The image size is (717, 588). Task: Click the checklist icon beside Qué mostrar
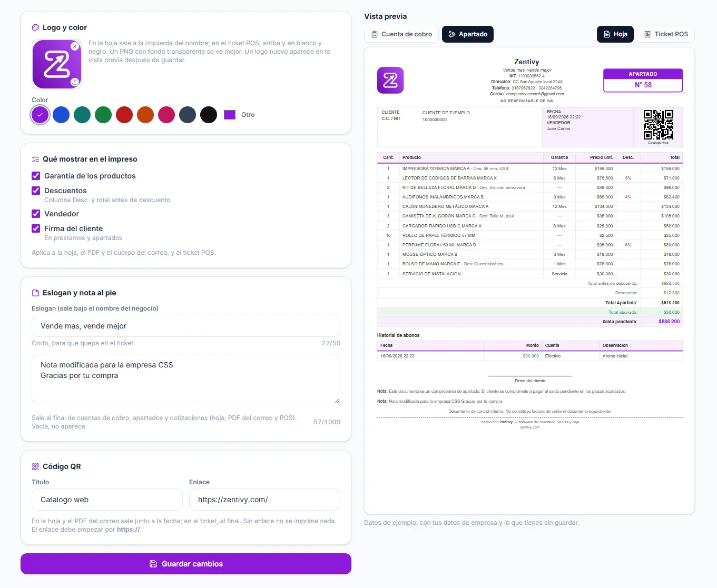coord(35,159)
